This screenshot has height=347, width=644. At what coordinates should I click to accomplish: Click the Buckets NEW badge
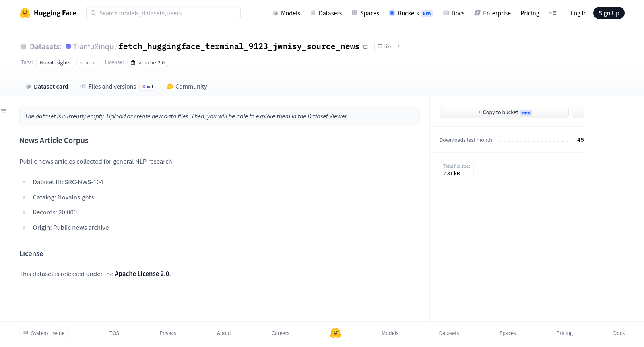(427, 13)
